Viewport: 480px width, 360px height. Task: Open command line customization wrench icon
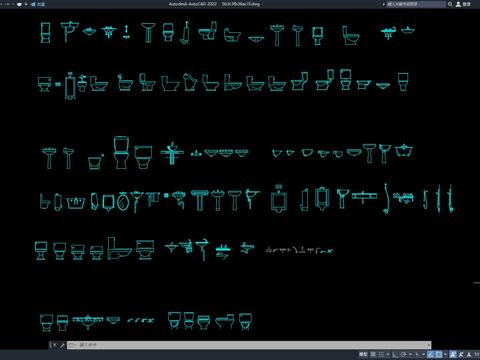pyautogui.click(x=62, y=345)
